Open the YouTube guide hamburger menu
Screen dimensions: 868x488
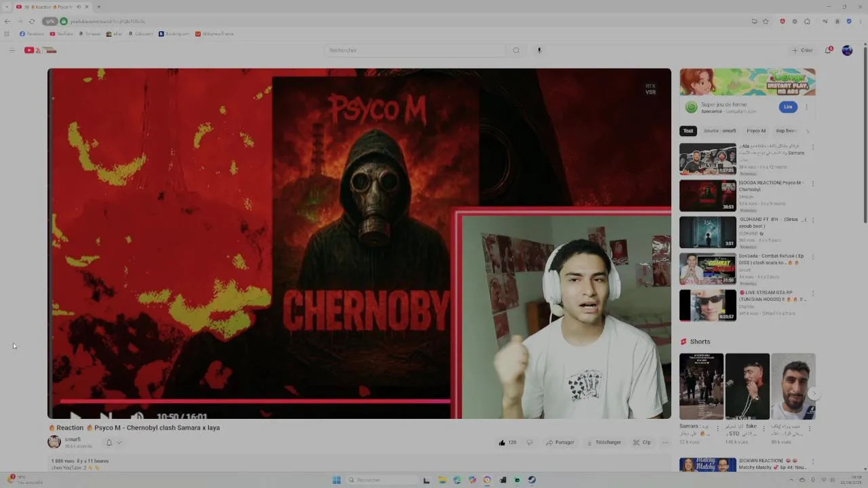click(x=12, y=50)
